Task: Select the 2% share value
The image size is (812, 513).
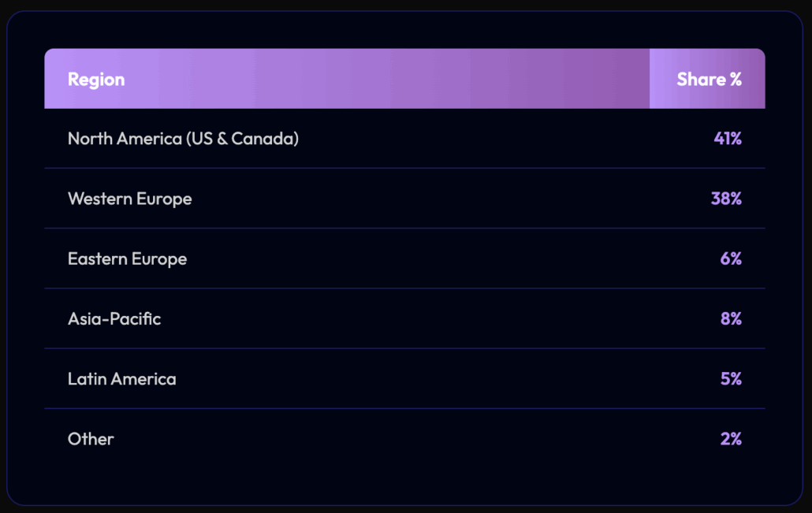Action: point(731,439)
